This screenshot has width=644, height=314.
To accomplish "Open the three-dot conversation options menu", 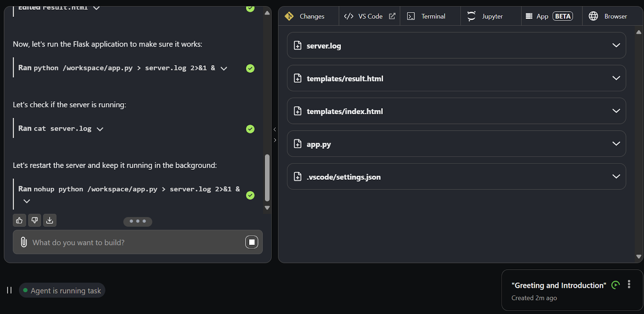I will (629, 285).
